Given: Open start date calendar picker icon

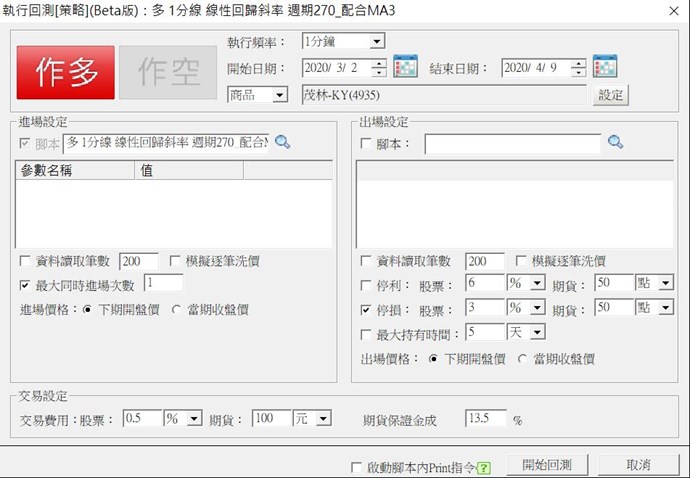Looking at the screenshot, I should pyautogui.click(x=405, y=66).
